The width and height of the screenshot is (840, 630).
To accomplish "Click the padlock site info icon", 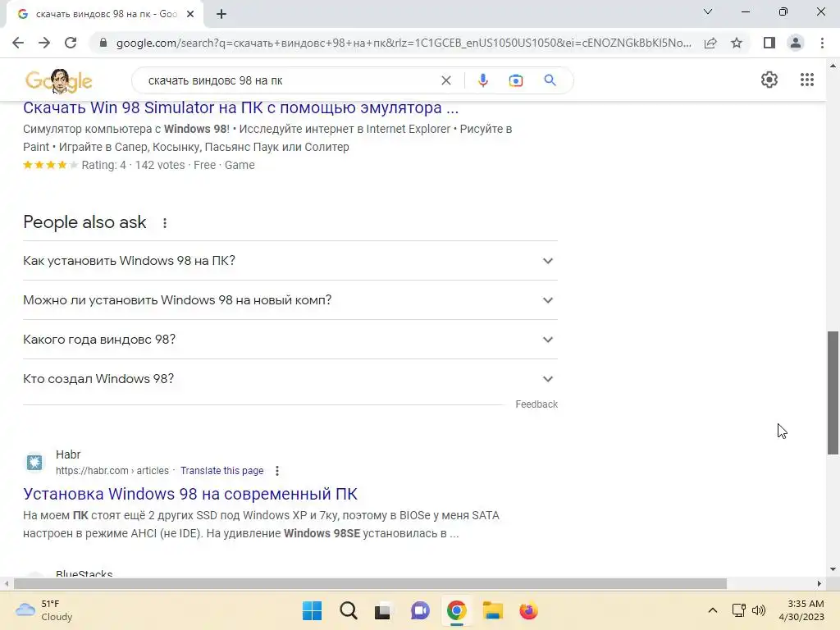I will tap(103, 43).
